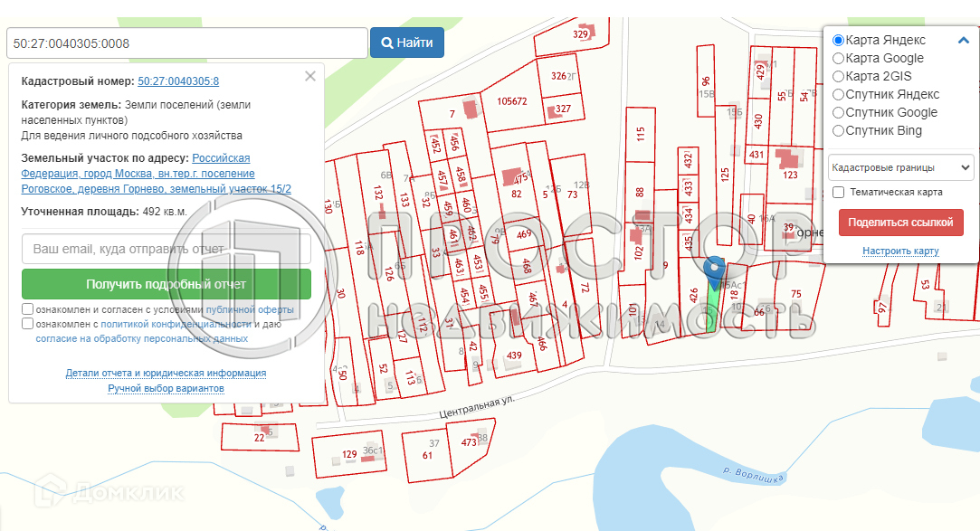Click Поделиться ссылкой button

click(x=900, y=223)
